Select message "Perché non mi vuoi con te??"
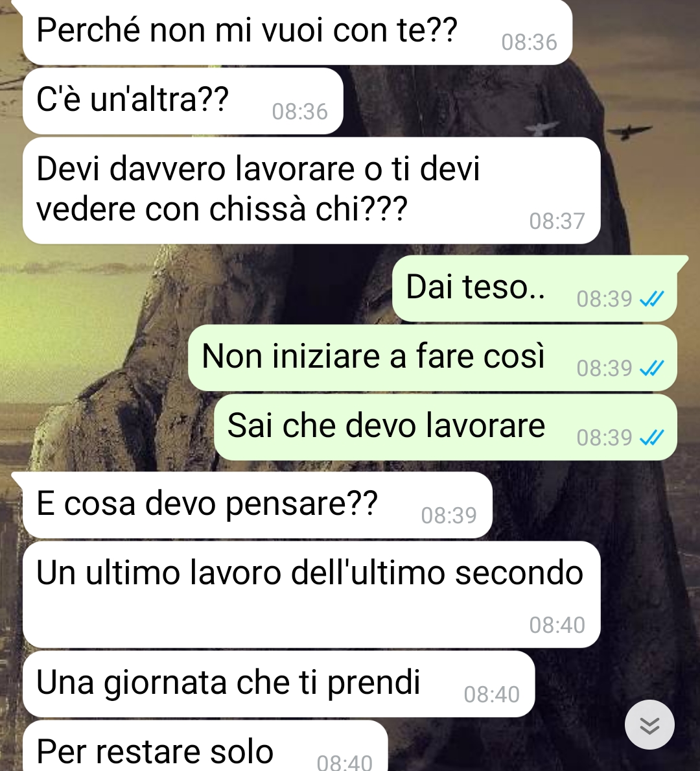Image resolution: width=700 pixels, height=771 pixels. click(297, 32)
